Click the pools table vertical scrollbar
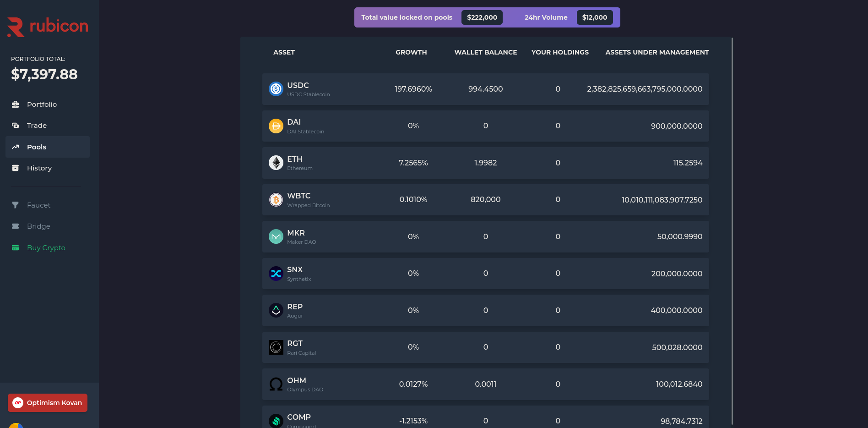The height and width of the screenshot is (428, 868). click(732, 231)
